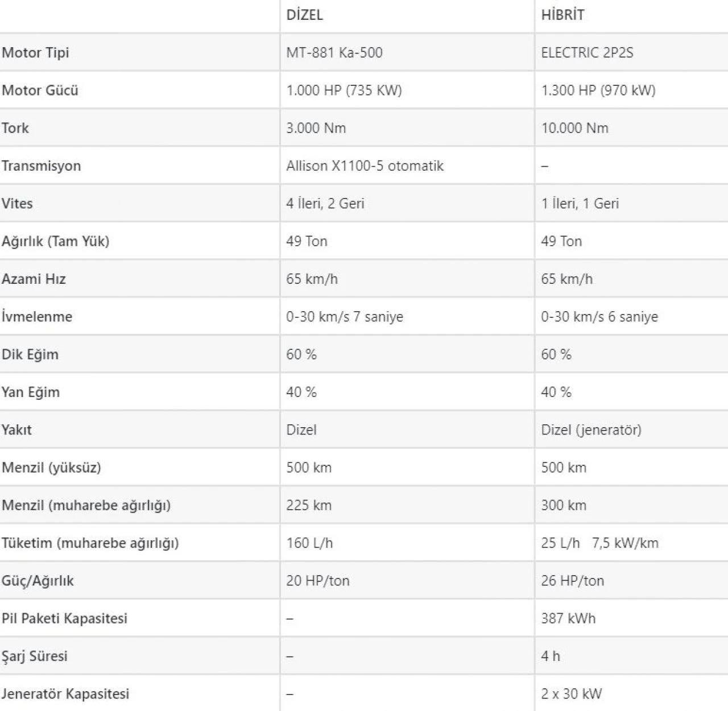The image size is (728, 711).
Task: Click the Tork row label
Action: click(x=15, y=127)
